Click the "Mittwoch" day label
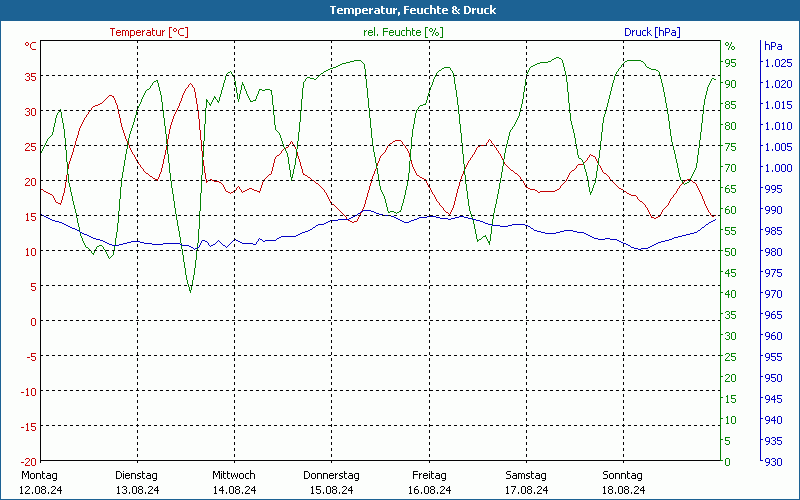The width and height of the screenshot is (800, 500). (x=234, y=475)
